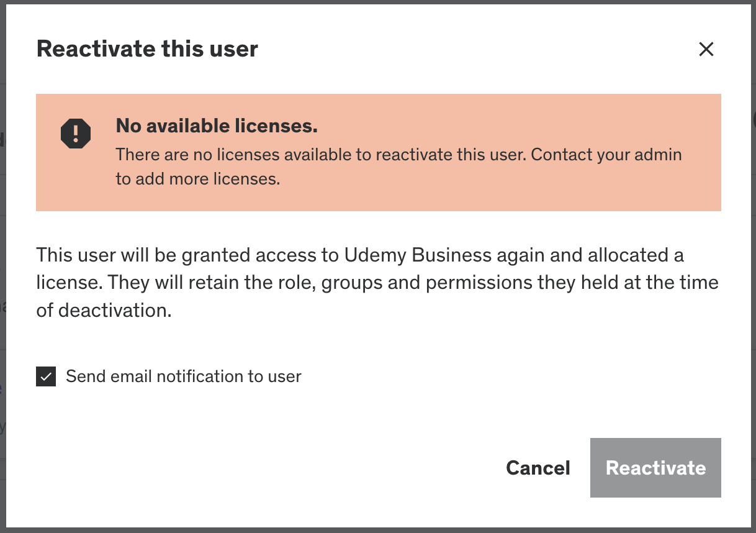Toggle the email notification checkmark box
Image resolution: width=756 pixels, height=533 pixels.
46,376
